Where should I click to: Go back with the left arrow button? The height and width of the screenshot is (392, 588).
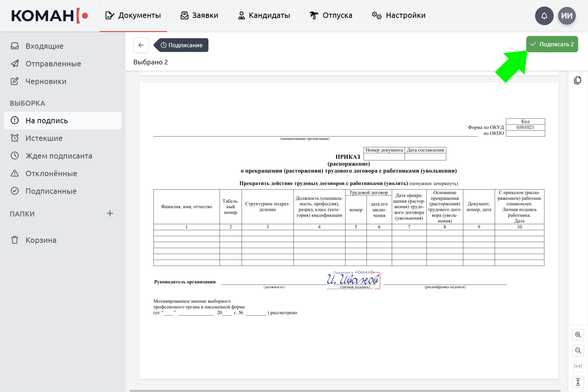pyautogui.click(x=141, y=45)
